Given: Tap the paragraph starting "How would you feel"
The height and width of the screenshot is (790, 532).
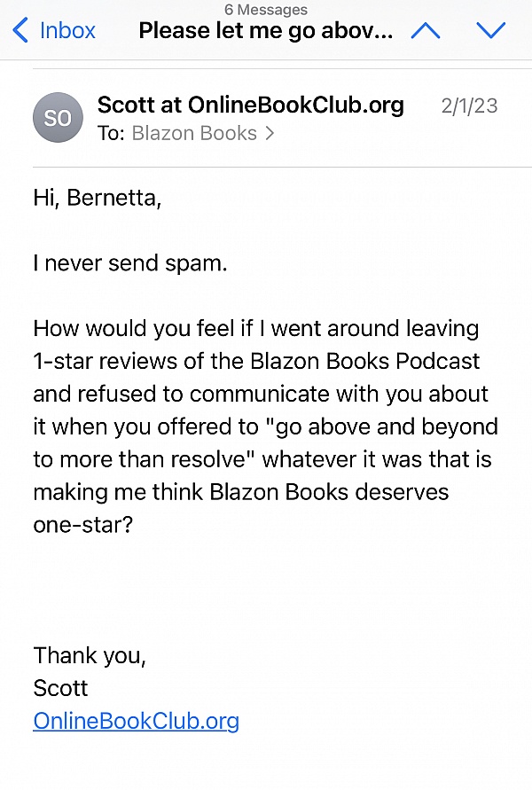Looking at the screenshot, I should (x=265, y=426).
